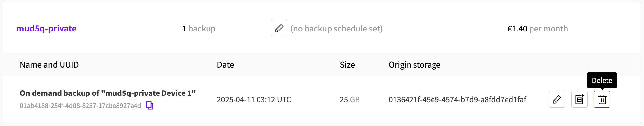Edit the backup name with the row pencil icon
644x126 pixels.
557,99
